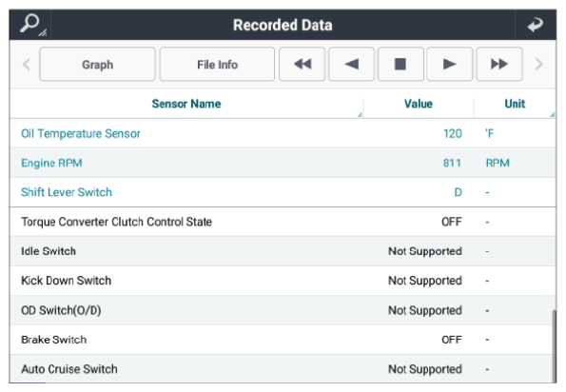The height and width of the screenshot is (392, 566).
Task: Click the Value column header
Action: click(x=418, y=104)
